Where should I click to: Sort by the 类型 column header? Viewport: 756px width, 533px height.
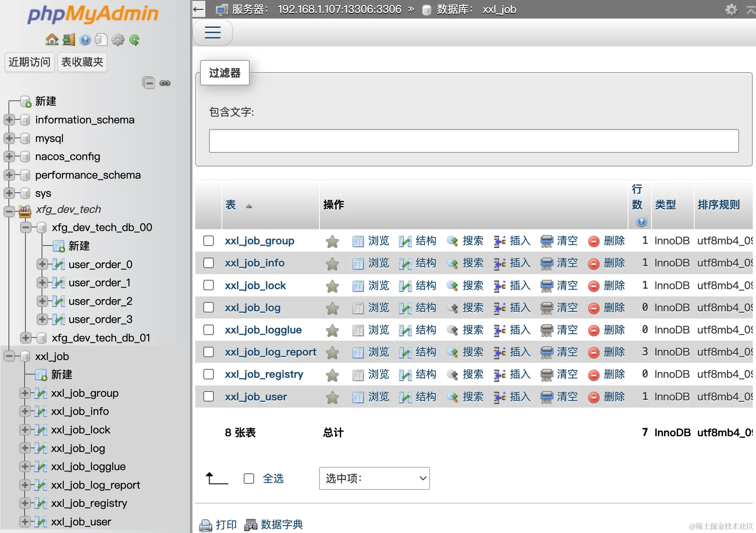665,205
